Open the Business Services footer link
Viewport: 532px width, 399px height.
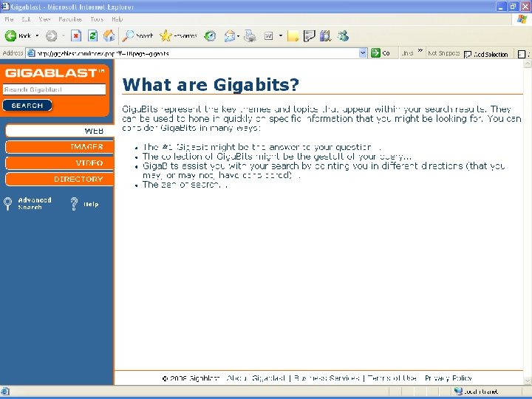pos(327,378)
